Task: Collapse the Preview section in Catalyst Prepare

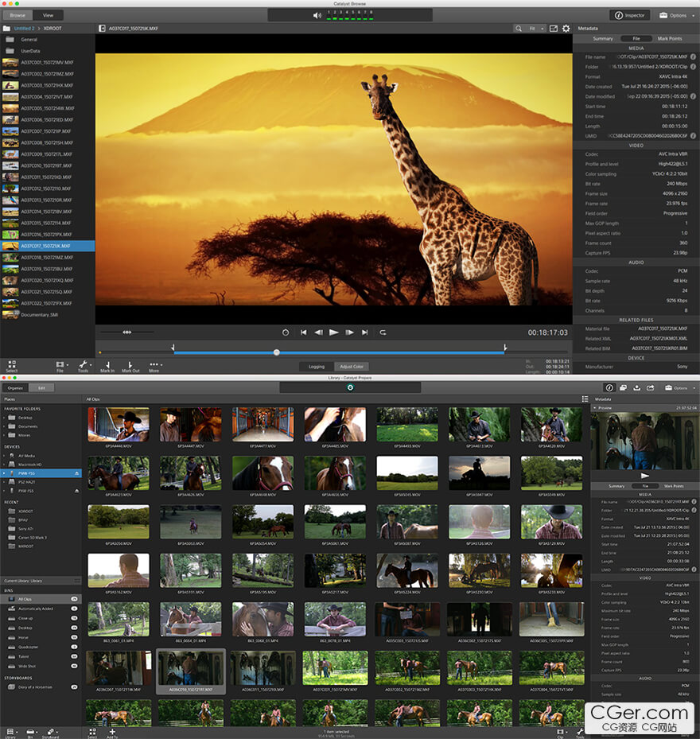Action: click(x=595, y=407)
